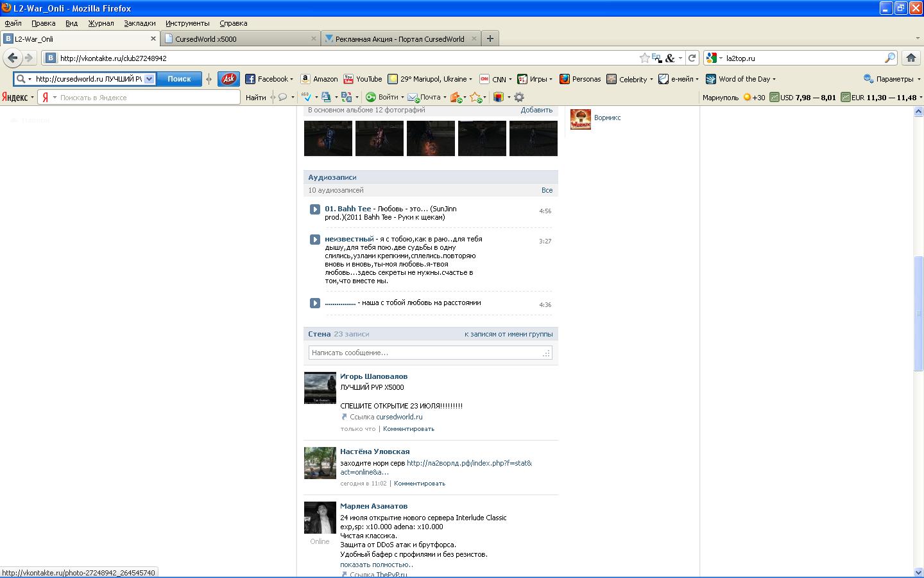Image resolution: width=924 pixels, height=578 pixels.
Task: Click Комментировать under Настёна Уловская's post
Action: tap(420, 484)
